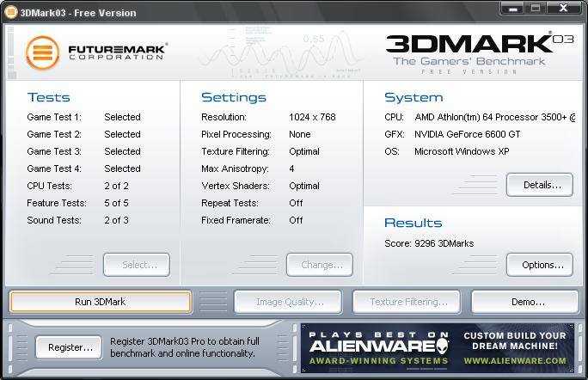Click the alien head logo in the Alienware banner
The image size is (588, 380).
pyautogui.click(x=441, y=346)
